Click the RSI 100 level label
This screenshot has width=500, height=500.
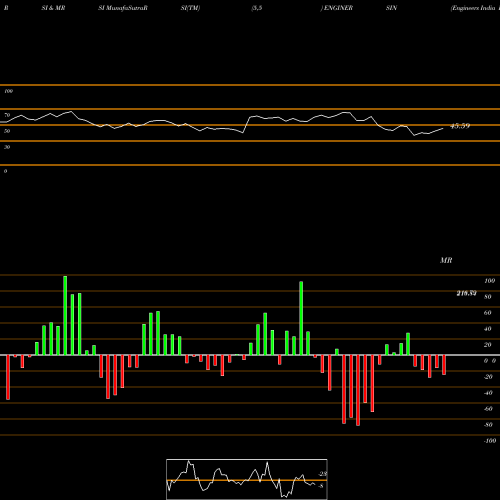coord(8,91)
